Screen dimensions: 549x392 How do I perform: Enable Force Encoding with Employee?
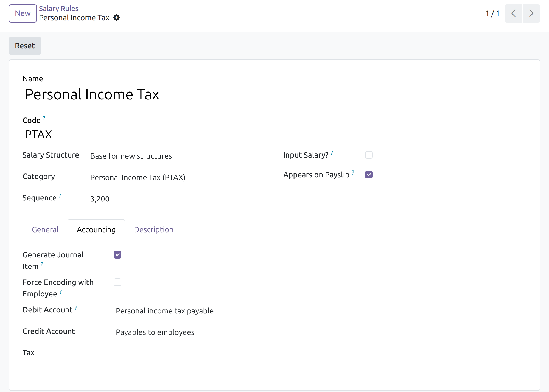point(117,282)
